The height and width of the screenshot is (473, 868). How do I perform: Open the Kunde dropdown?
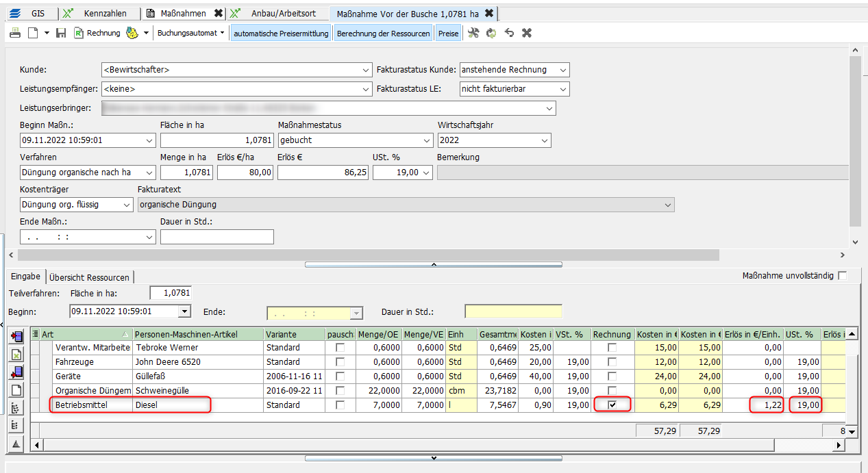click(365, 70)
